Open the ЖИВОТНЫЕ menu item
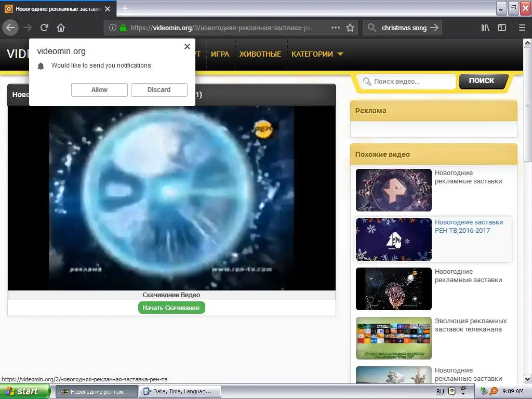 [x=260, y=54]
